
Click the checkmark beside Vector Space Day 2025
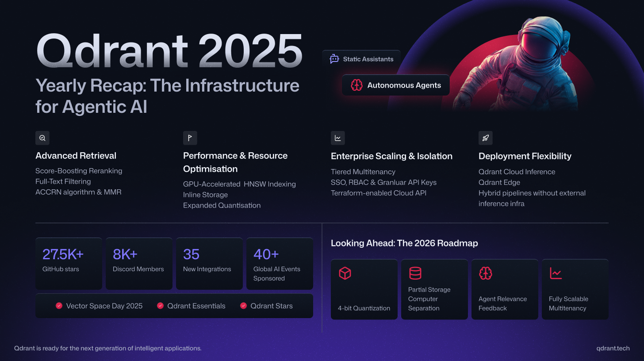tap(59, 306)
